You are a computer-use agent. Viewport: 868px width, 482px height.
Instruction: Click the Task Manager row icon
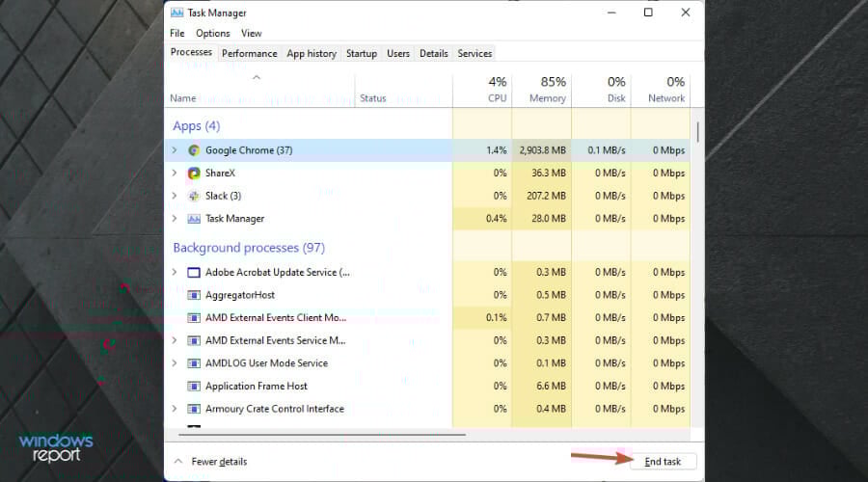pyautogui.click(x=194, y=219)
